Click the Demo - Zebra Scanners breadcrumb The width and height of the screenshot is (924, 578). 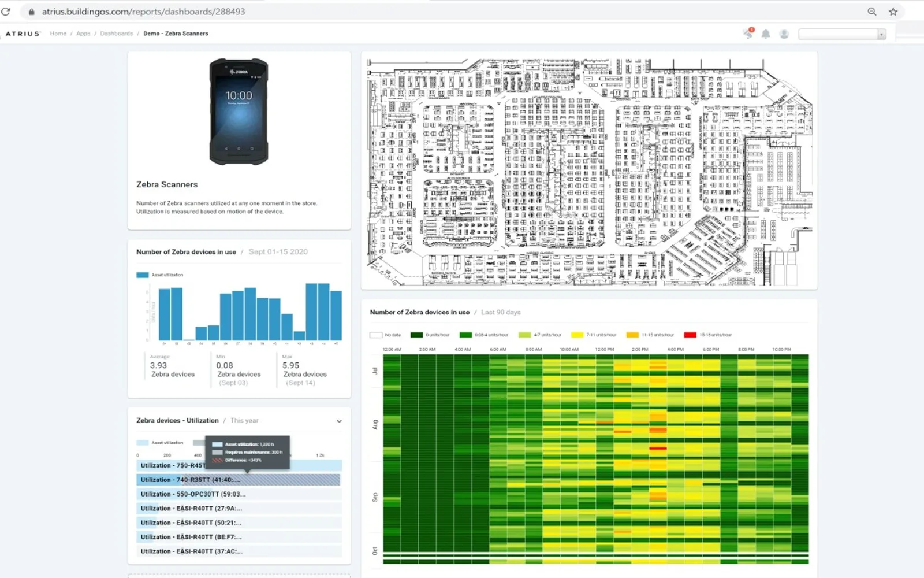coord(176,34)
